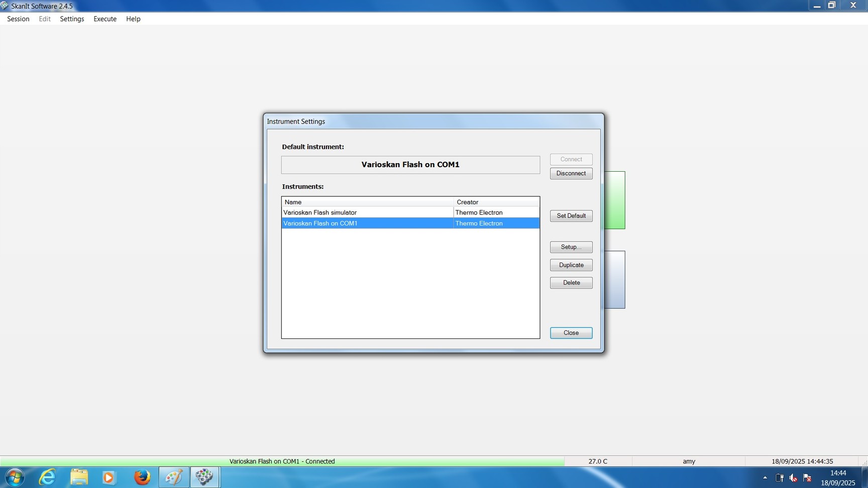This screenshot has height=488, width=868.
Task: Open the Help menu
Action: [x=133, y=19]
